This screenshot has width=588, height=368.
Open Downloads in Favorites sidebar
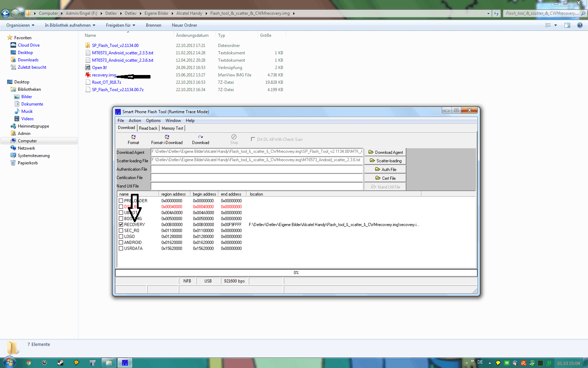point(28,60)
